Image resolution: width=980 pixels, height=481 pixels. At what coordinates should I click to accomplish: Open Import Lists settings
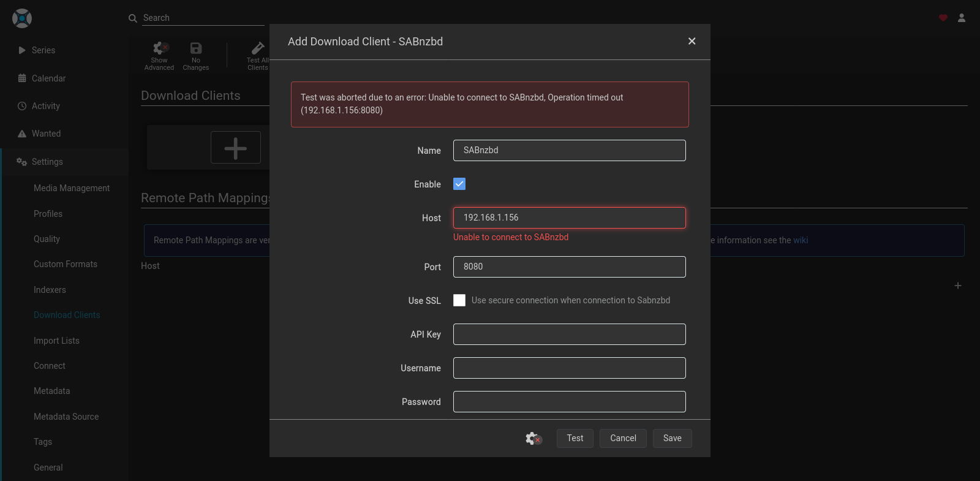[56, 341]
